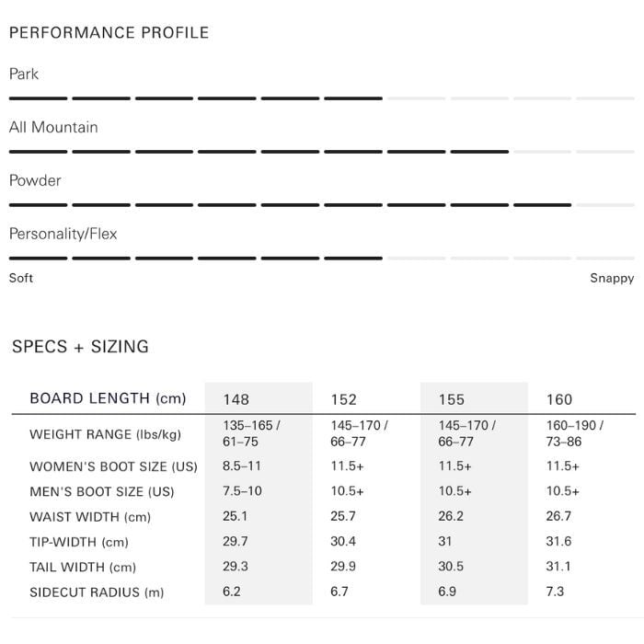
Task: Select the 152 board length column header
Action: [x=344, y=399]
